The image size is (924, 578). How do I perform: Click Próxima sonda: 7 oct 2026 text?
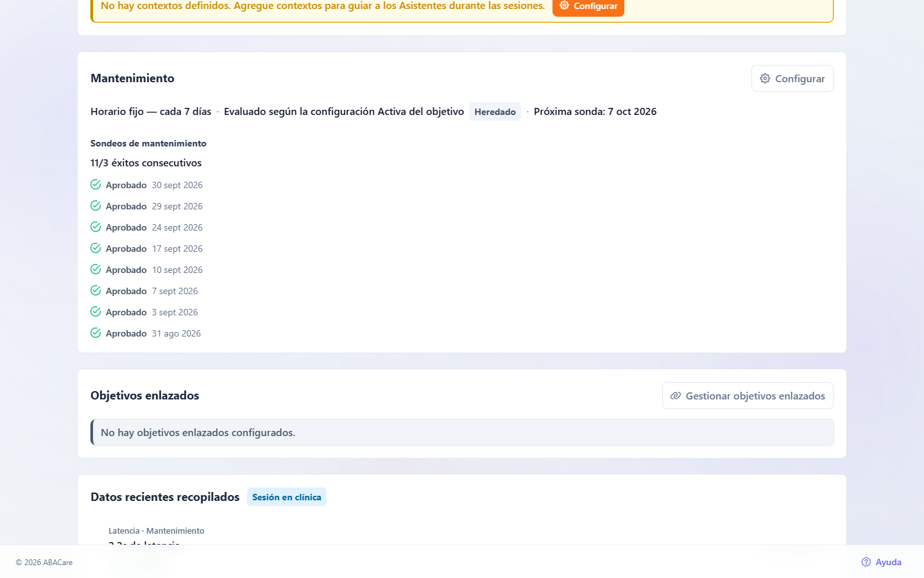click(595, 112)
